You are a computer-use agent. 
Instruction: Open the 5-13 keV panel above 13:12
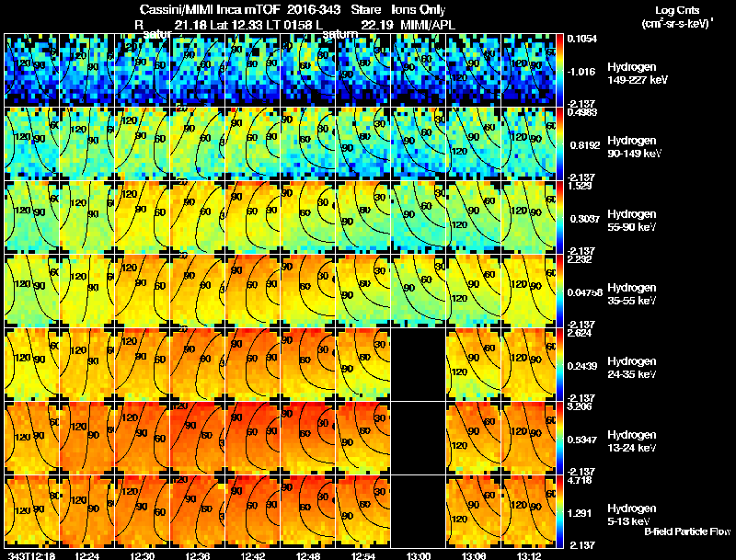(x=529, y=511)
